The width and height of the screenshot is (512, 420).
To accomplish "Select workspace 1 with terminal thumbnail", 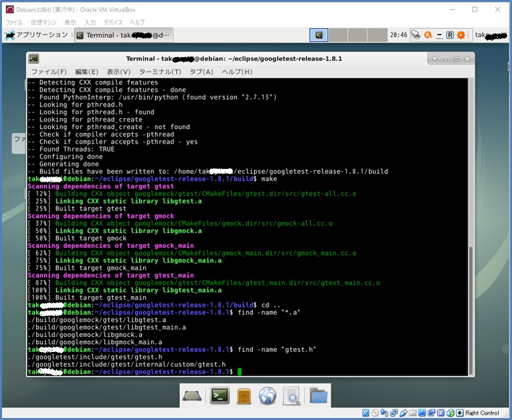I will tap(319, 35).
